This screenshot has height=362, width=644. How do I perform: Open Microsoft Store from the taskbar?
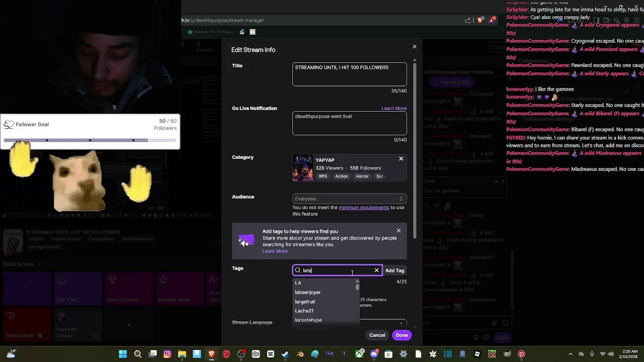388,354
